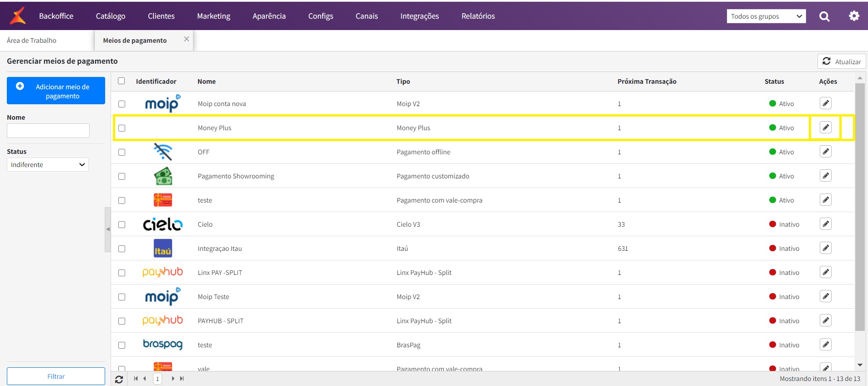Edit the Moip conta nova payment method
This screenshot has width=868, height=386.
826,103
